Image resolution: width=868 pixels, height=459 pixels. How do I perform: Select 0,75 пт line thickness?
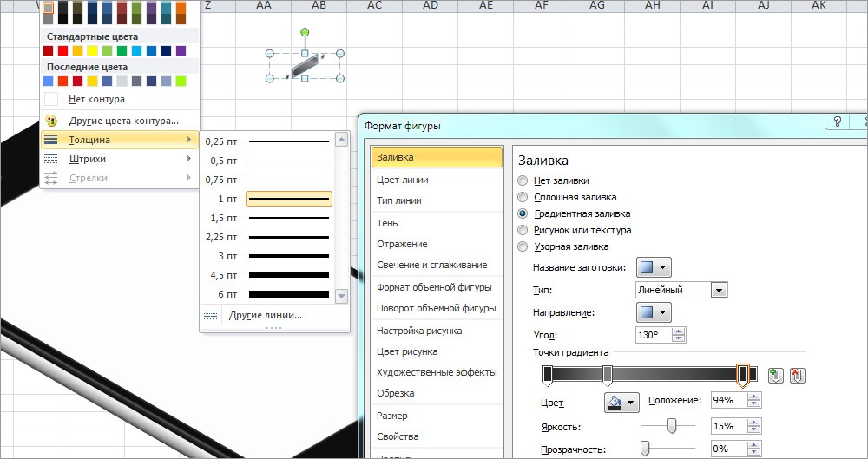point(268,180)
